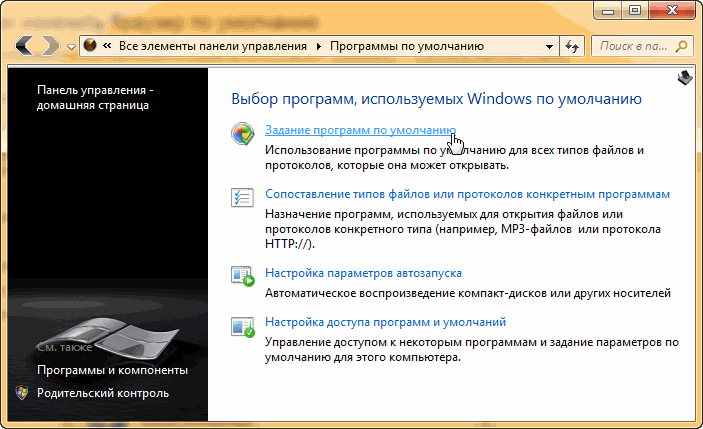This screenshot has width=703, height=429.
Task: Click the control panel icon in address bar
Action: click(90, 45)
